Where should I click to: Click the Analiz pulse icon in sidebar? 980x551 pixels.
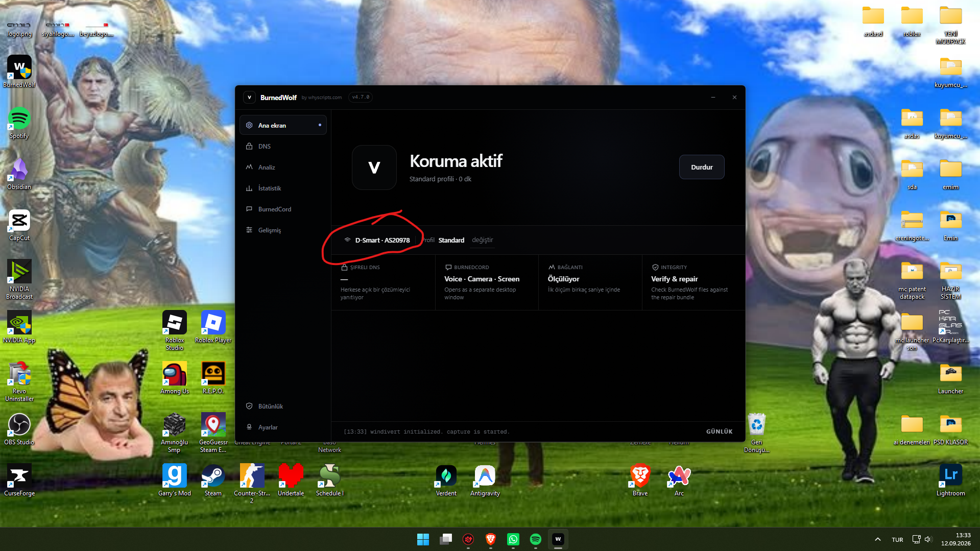249,167
